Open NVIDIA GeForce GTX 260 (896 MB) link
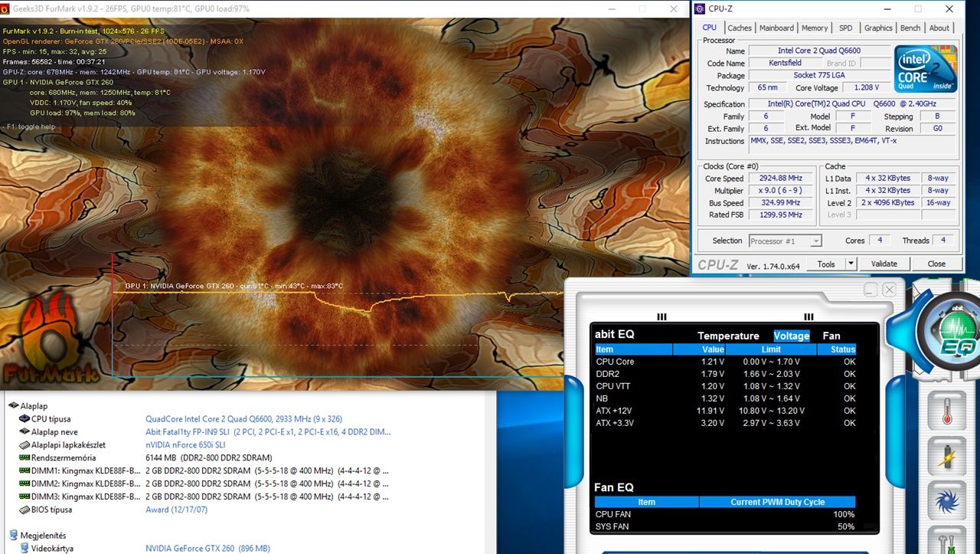This screenshot has width=980, height=554. pyautogui.click(x=207, y=549)
